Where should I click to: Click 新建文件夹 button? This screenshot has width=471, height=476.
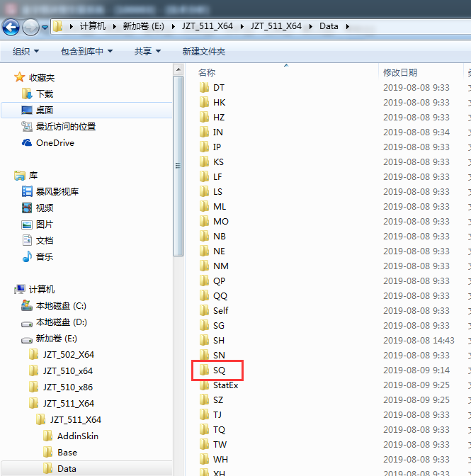pyautogui.click(x=204, y=51)
